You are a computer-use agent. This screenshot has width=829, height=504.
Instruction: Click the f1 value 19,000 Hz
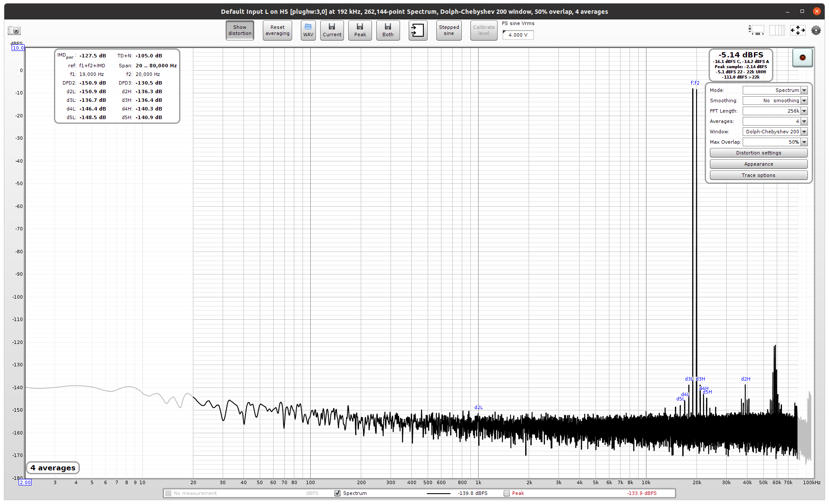(91, 74)
